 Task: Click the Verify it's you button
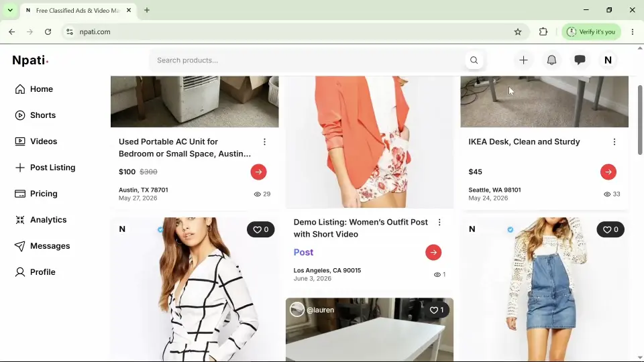[591, 32]
